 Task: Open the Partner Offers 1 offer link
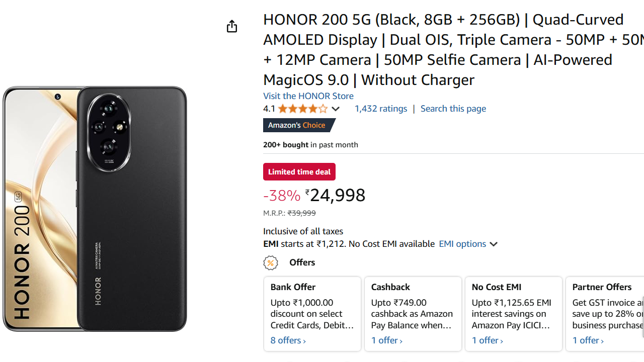click(588, 340)
